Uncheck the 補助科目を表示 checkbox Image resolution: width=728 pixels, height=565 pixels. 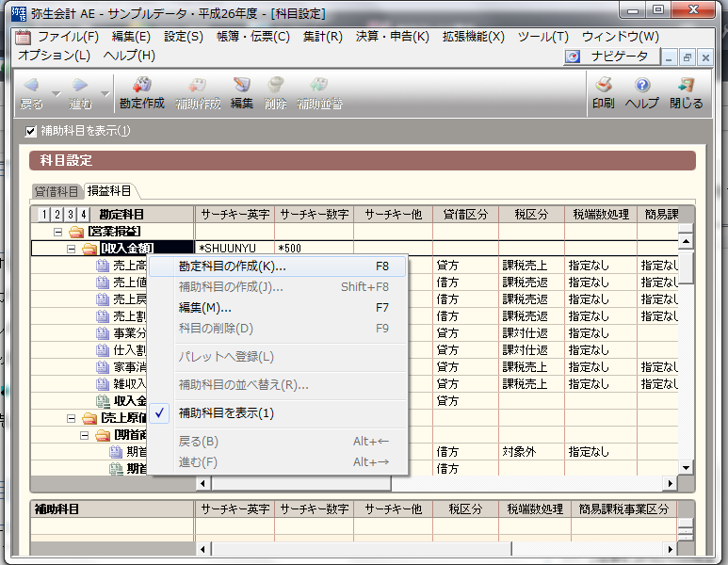click(31, 131)
